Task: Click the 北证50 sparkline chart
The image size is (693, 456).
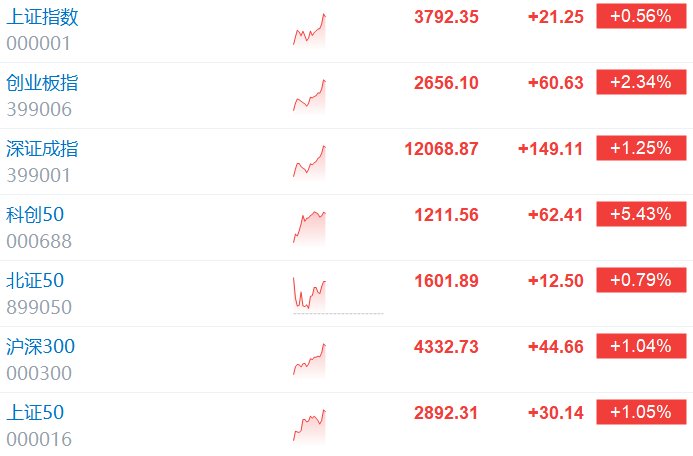Action: coord(309,294)
